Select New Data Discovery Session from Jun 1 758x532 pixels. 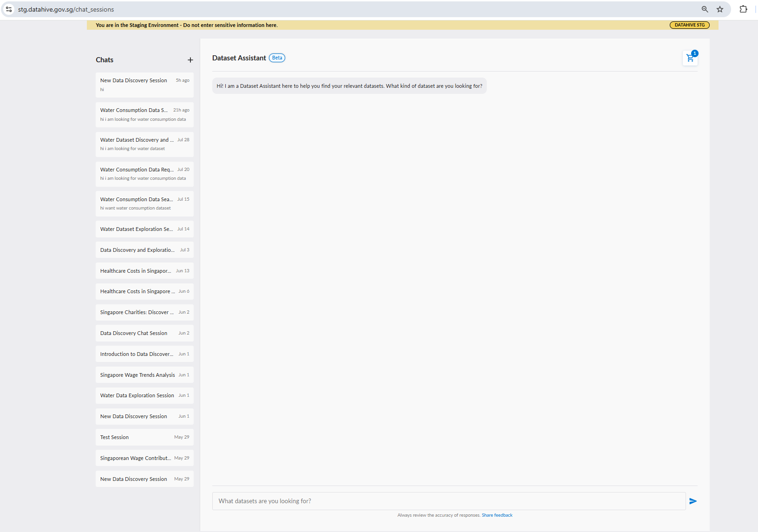click(x=144, y=416)
